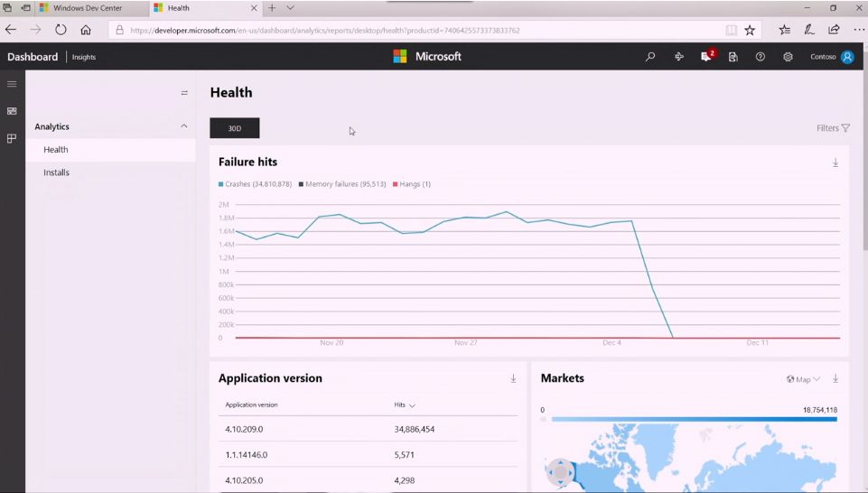Image resolution: width=868 pixels, height=493 pixels.
Task: Select version 4.10.209.0 row
Action: 369,429
